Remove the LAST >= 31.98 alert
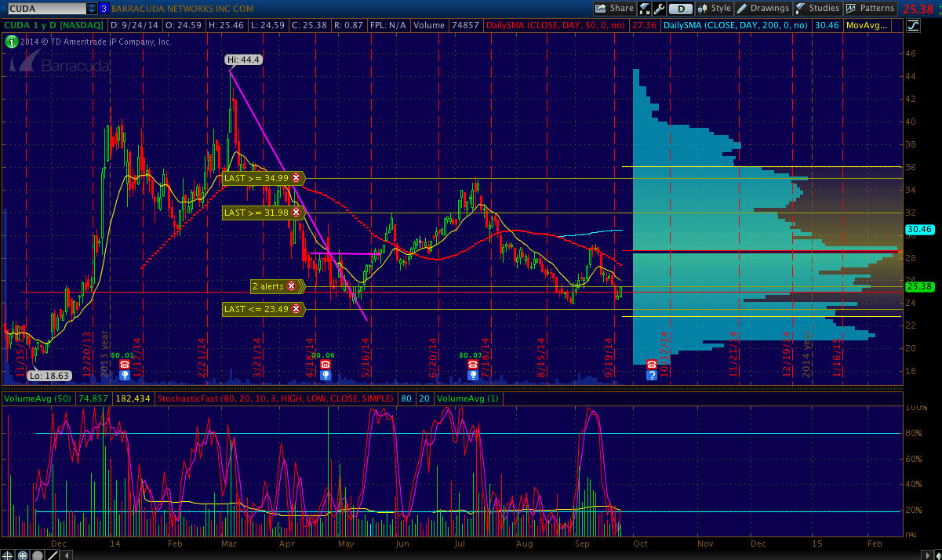This screenshot has height=560, width=942. click(x=296, y=213)
